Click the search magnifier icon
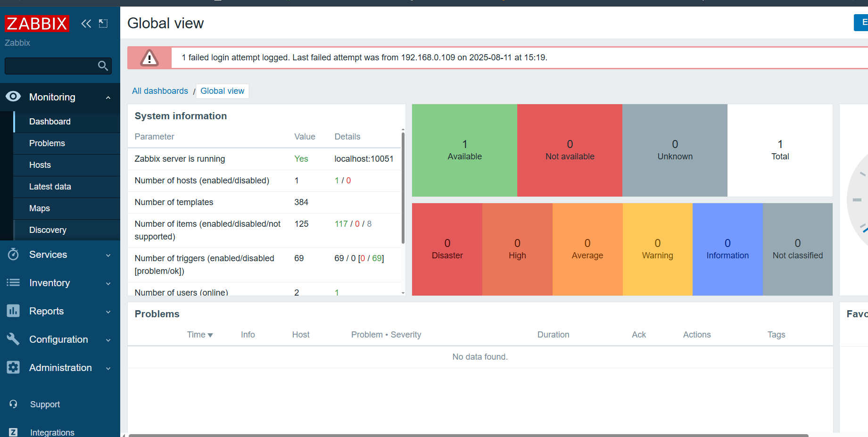The height and width of the screenshot is (437, 868). click(103, 66)
